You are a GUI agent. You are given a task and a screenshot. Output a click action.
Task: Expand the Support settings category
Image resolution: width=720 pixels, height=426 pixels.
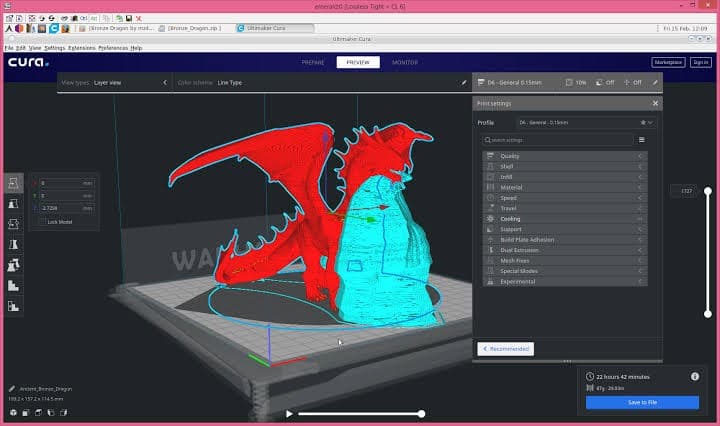coord(565,229)
